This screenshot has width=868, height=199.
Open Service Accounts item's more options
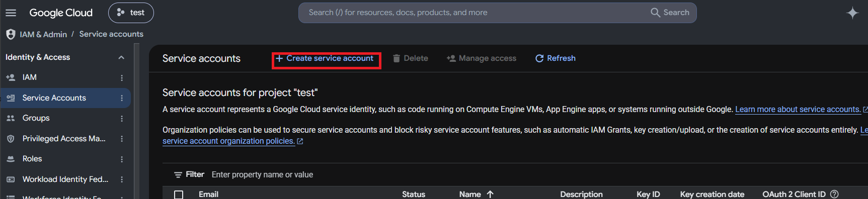[122, 98]
